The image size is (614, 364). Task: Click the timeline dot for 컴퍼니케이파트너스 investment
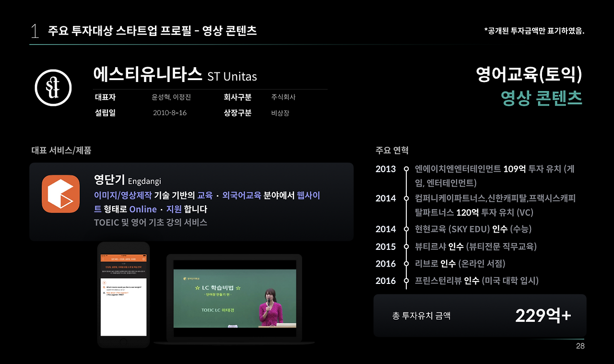click(x=406, y=199)
